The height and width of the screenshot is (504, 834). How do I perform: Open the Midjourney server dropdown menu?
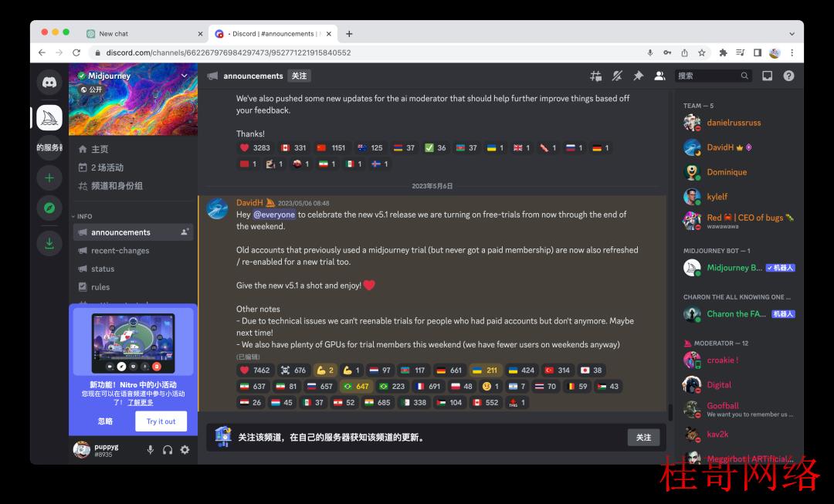(x=185, y=76)
